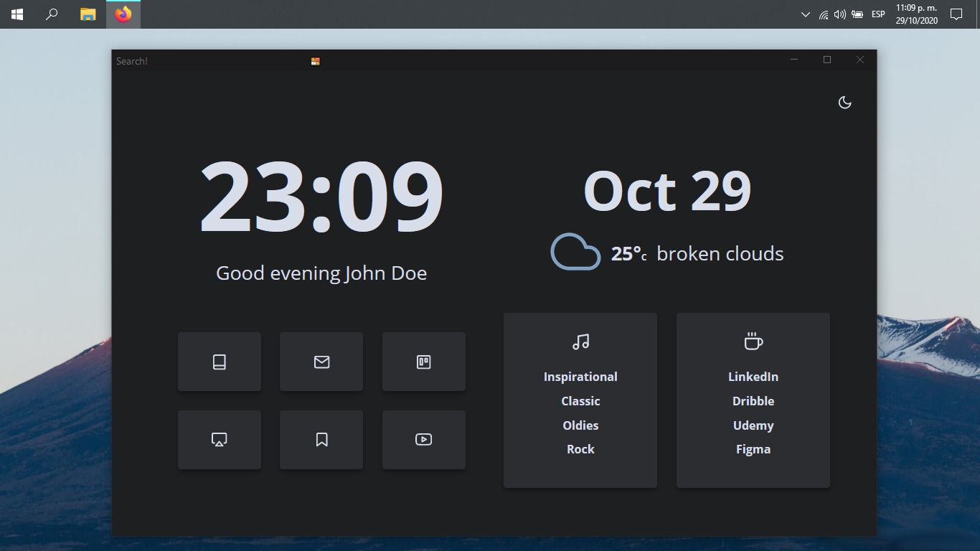Viewport: 980px width, 551px height.
Task: Open the book quick-access tile
Action: 220,362
